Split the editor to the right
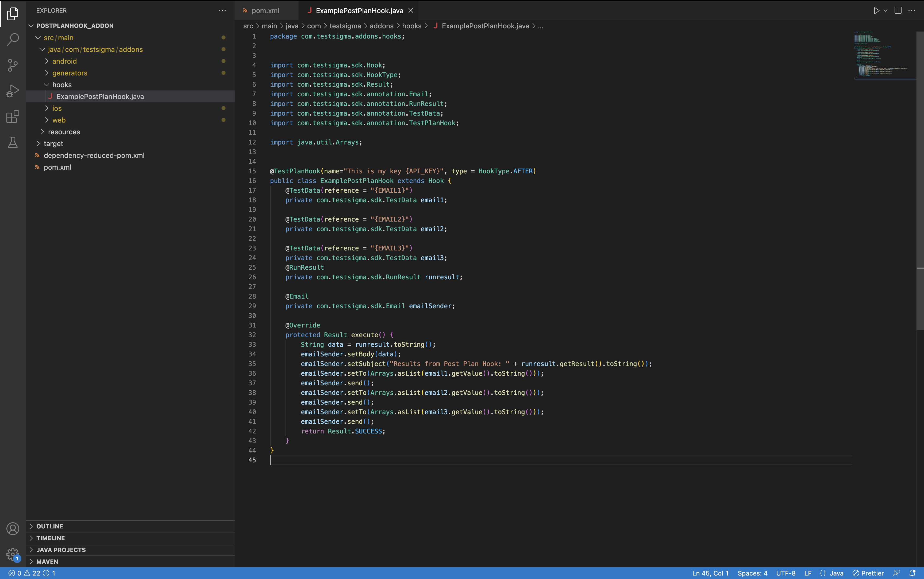924x579 pixels. tap(898, 10)
